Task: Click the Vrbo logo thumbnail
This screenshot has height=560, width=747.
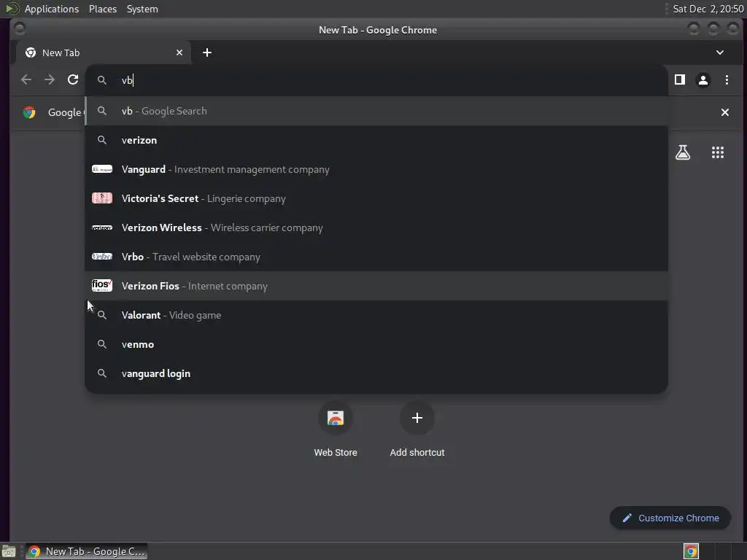Action: tap(102, 257)
